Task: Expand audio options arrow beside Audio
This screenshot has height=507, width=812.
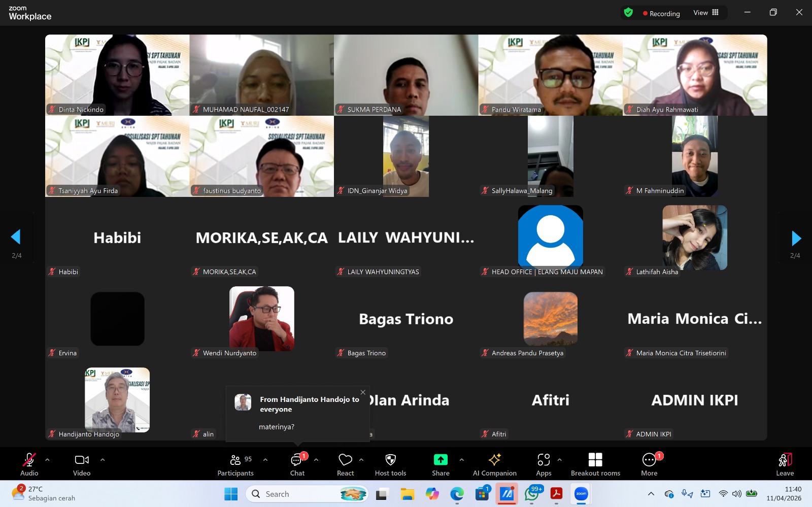Action: pos(47,460)
